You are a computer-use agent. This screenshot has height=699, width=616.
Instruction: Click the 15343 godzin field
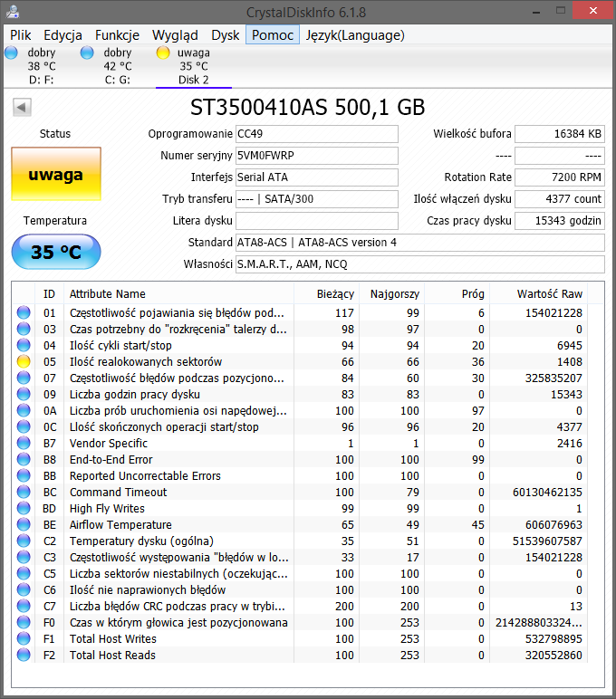pyautogui.click(x=560, y=221)
